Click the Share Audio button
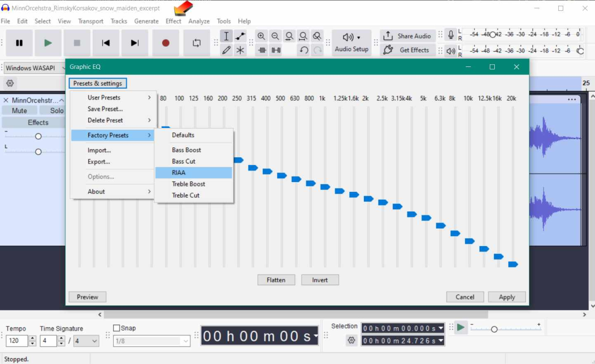The height and width of the screenshot is (364, 595). pyautogui.click(x=408, y=36)
